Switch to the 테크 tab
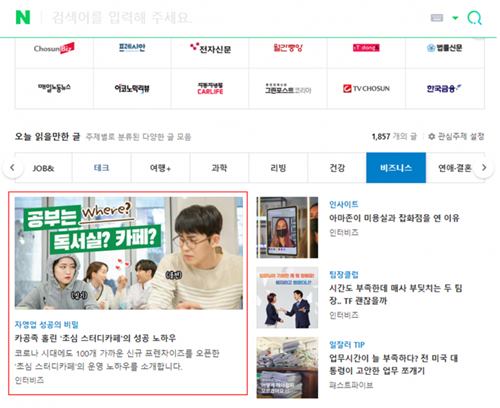 click(x=102, y=168)
